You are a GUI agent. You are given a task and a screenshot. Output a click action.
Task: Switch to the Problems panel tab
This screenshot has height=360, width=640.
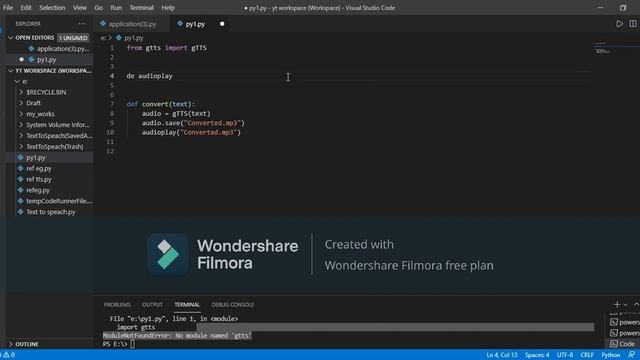coord(117,304)
